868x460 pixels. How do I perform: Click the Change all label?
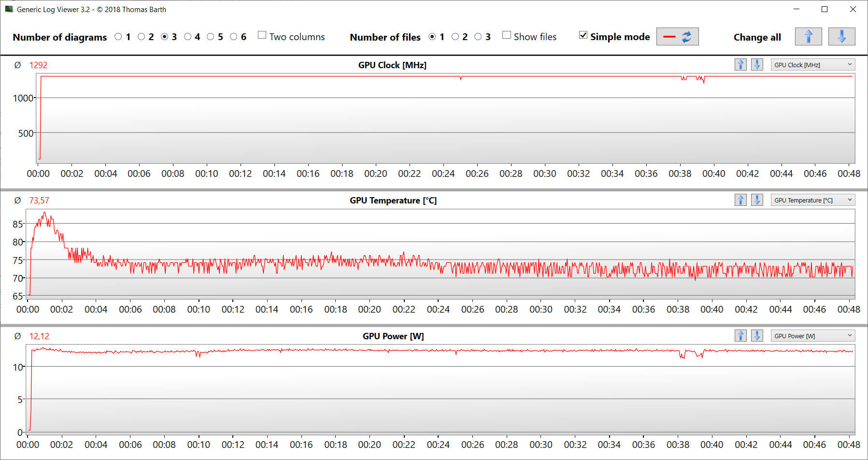pos(757,37)
